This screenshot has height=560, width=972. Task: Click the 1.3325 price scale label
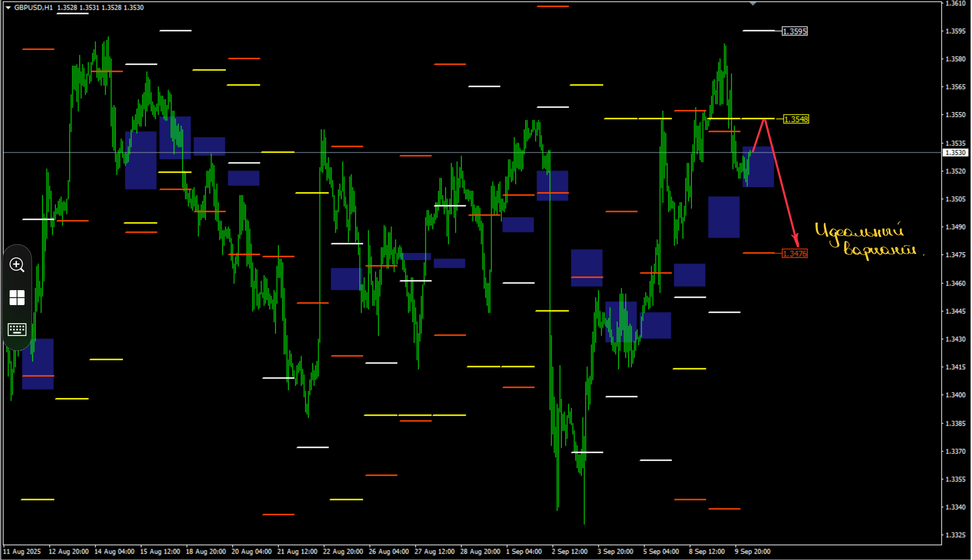coord(955,535)
